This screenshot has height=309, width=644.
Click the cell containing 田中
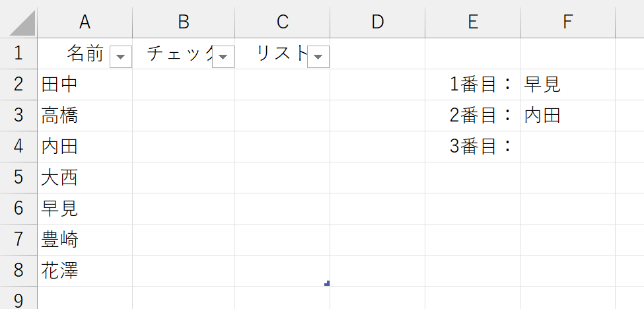tap(85, 85)
